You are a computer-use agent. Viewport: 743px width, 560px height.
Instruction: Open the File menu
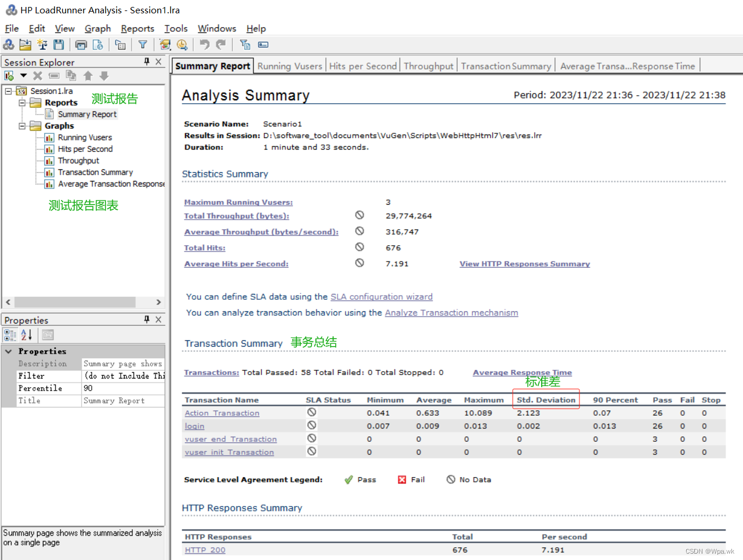(12, 28)
